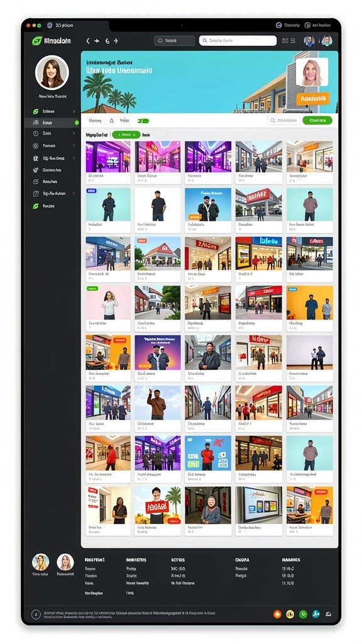The image size is (362, 644).
Task: Open the green filter pill dropdown
Action: [126, 135]
